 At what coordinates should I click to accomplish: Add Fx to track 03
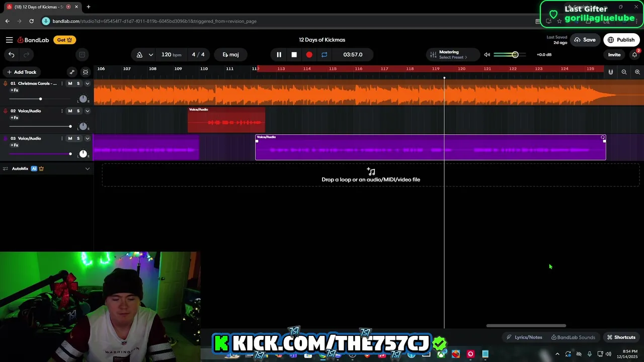[14, 145]
